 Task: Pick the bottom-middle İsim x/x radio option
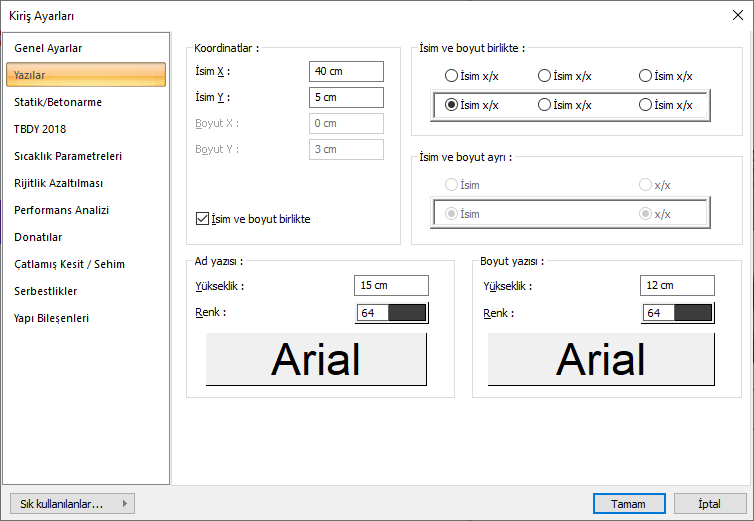(x=545, y=104)
